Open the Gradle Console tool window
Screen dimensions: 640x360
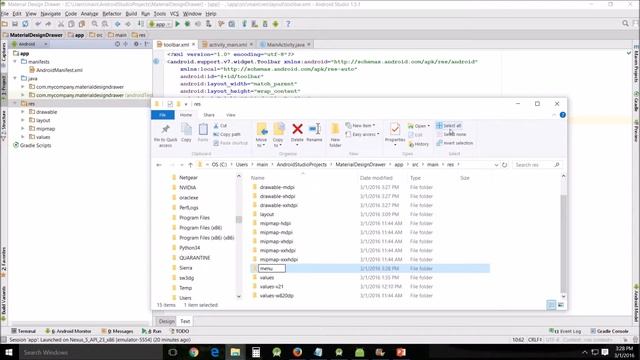coord(610,331)
